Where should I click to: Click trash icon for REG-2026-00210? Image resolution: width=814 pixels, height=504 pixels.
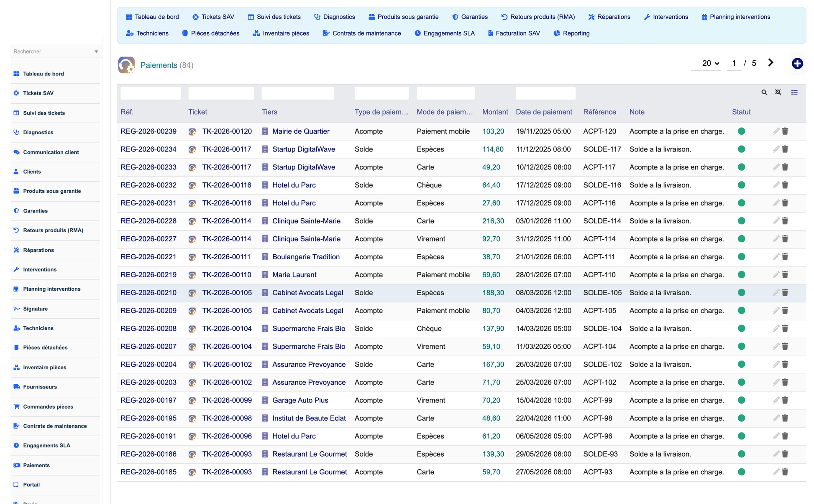[785, 293]
